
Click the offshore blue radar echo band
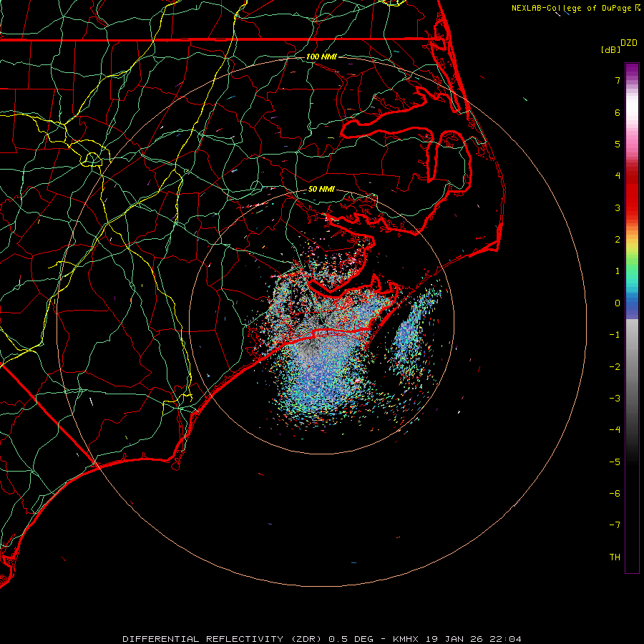(x=411, y=333)
